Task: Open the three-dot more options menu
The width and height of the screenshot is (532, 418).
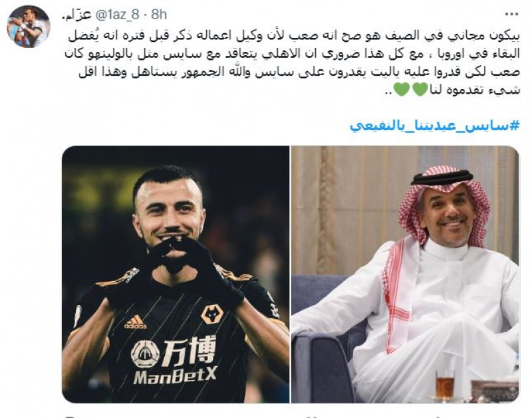Action: [511, 15]
